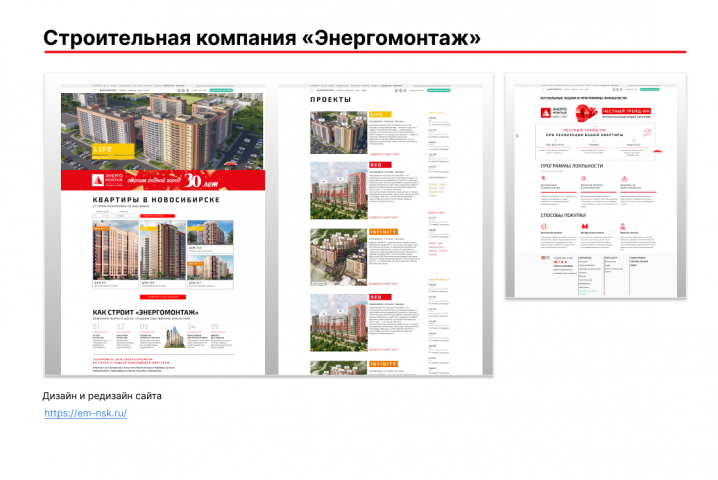The image size is (718, 480).
Task: Open the full INFINITY aerial courtyard image
Action: pyautogui.click(x=338, y=257)
